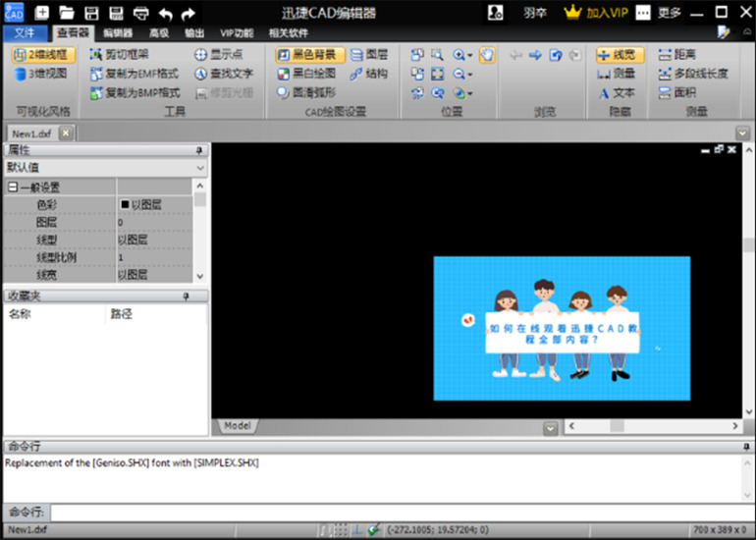Image resolution: width=756 pixels, height=540 pixels.
Task: Toggle 文本 visibility
Action: click(x=617, y=92)
